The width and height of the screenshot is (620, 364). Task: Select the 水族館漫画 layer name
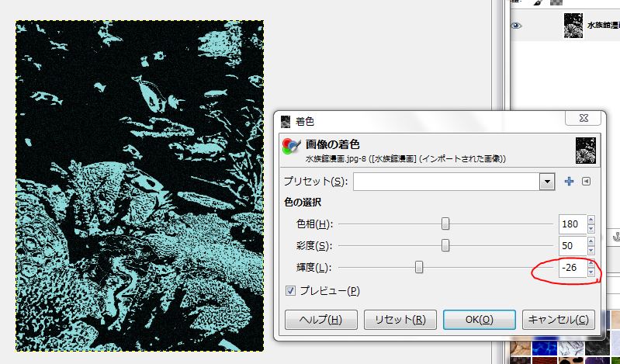604,26
